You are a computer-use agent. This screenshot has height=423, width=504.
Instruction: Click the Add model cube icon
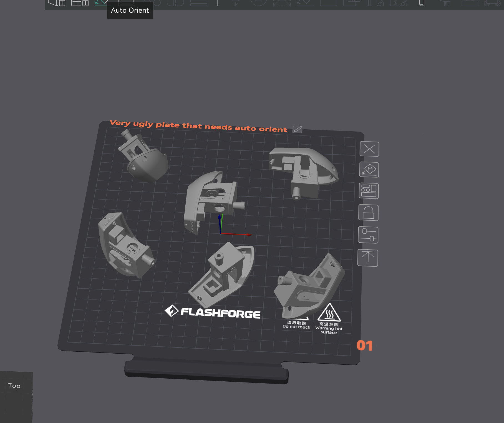tap(56, 3)
